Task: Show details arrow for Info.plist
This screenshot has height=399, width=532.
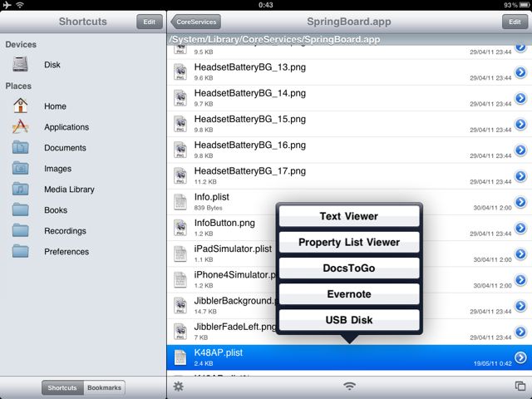Action: point(521,202)
